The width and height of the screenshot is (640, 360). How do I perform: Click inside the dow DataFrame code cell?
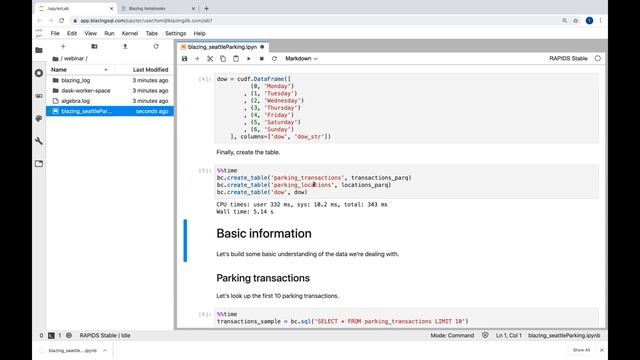point(407,108)
